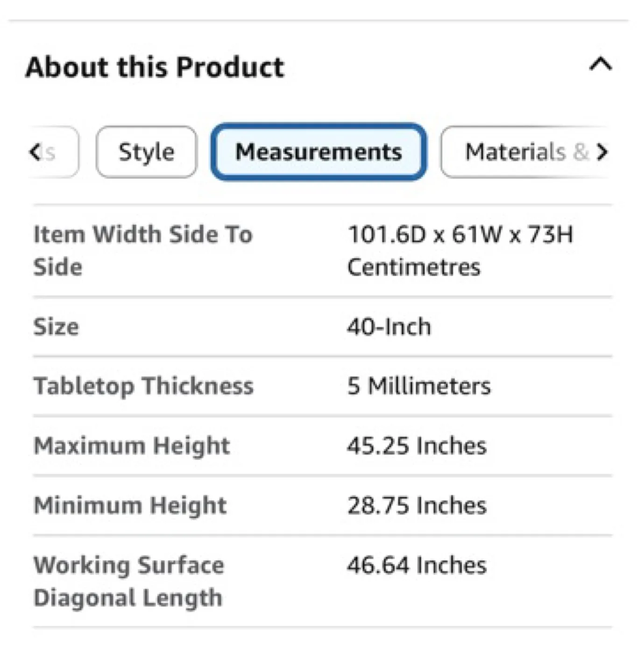Click the Working Surface Diagonal Length label
The width and height of the screenshot is (637, 672).
pyautogui.click(x=128, y=581)
